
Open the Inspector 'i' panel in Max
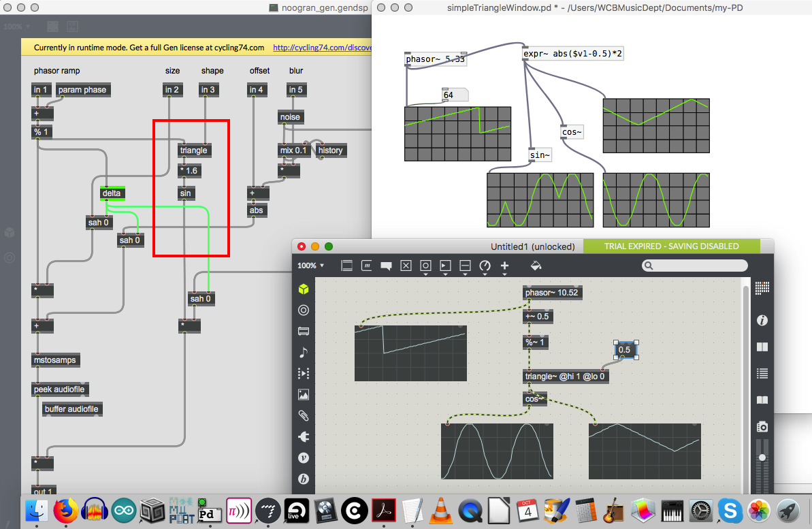[762, 320]
